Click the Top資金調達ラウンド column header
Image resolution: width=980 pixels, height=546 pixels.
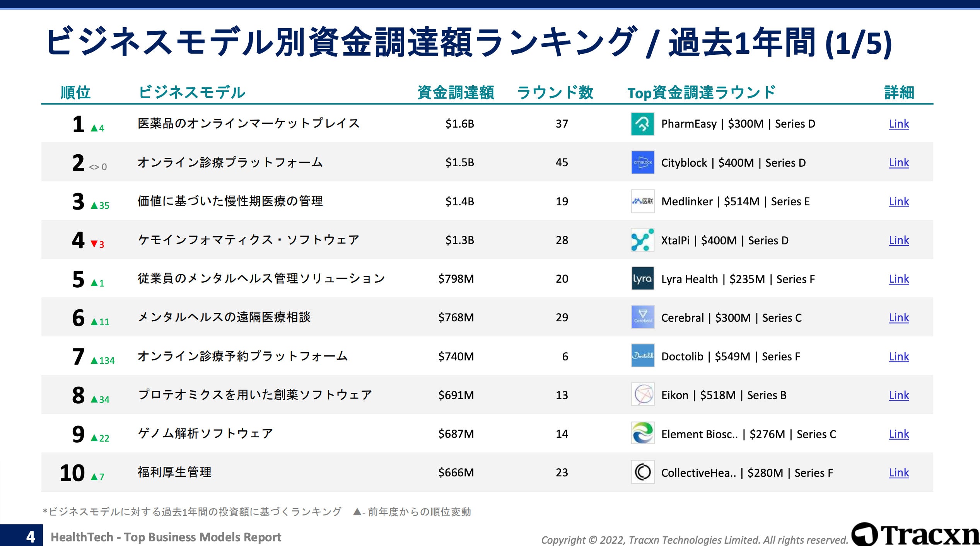coord(701,93)
